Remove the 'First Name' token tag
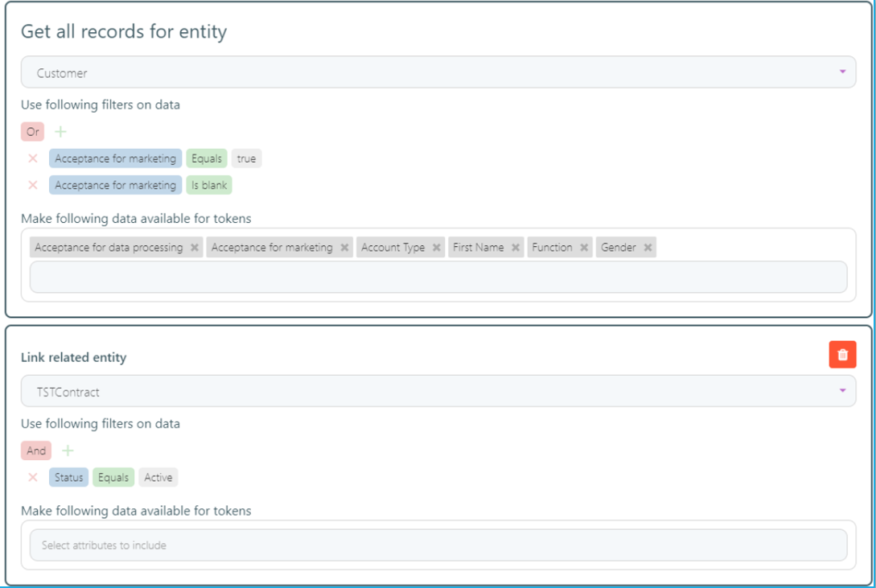876x588 pixels. pyautogui.click(x=516, y=248)
